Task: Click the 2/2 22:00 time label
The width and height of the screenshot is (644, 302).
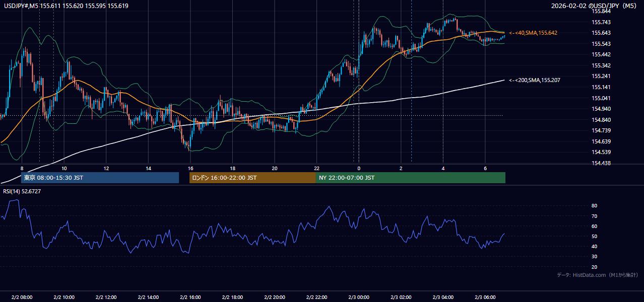Action: click(316, 297)
